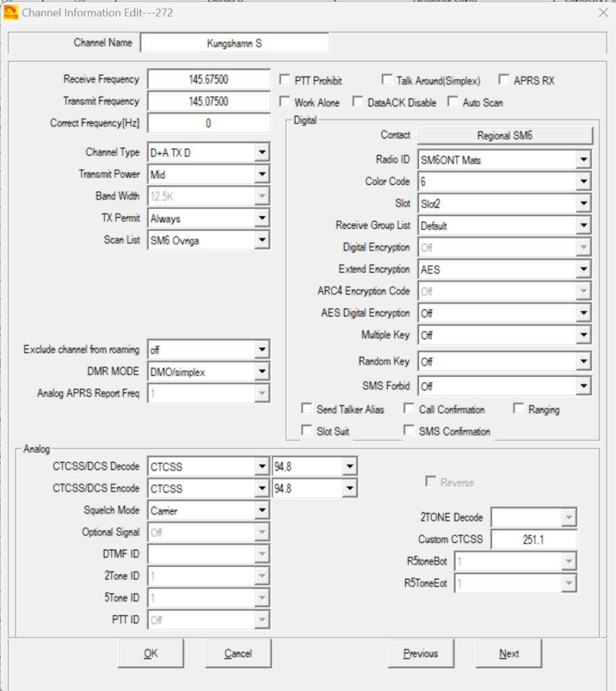Check the APRS RX option
Viewport: 616px width, 691px height.
[504, 80]
